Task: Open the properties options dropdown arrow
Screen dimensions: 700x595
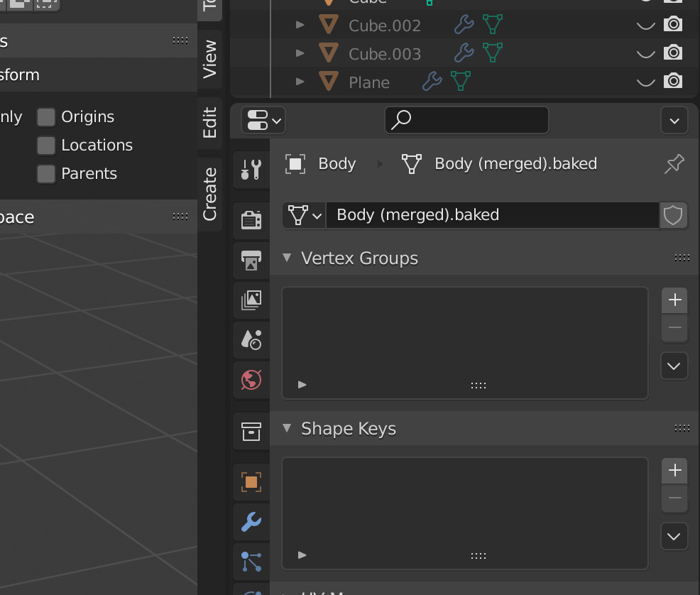Action: (674, 121)
